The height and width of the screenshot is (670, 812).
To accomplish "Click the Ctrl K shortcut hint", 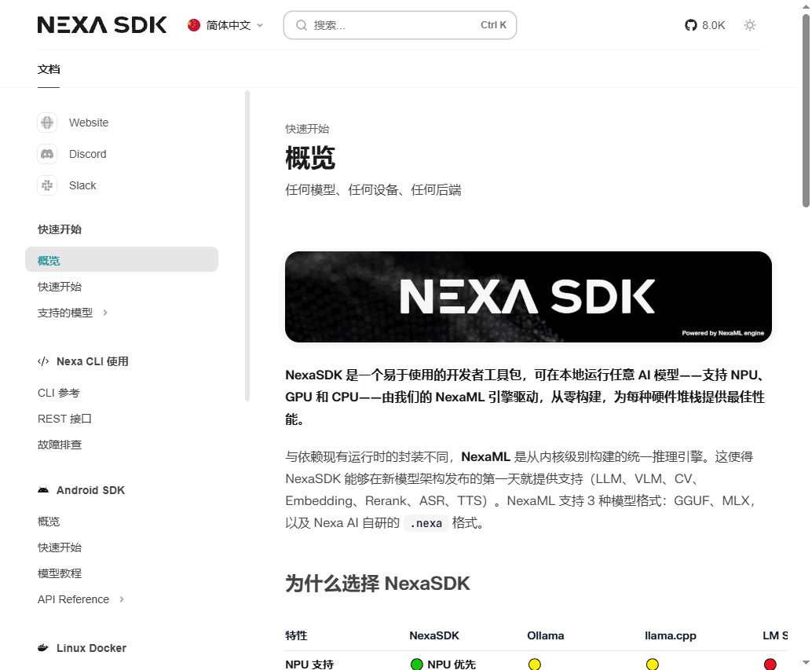I will (493, 25).
